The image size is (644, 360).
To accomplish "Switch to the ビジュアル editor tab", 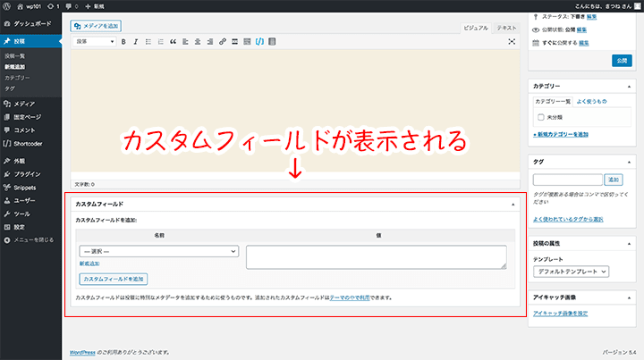I will 476,28.
